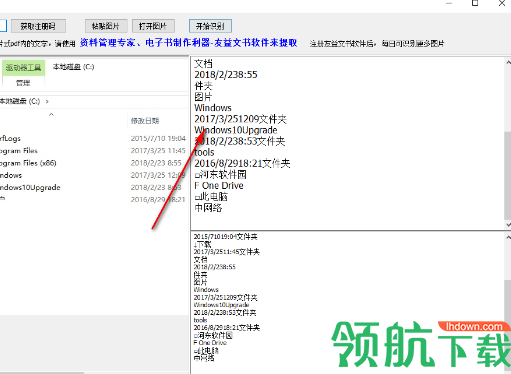Image resolution: width=511 pixels, height=374 pixels.
Task: Select the ndows10Upgrade folder row
Action: (x=30, y=187)
